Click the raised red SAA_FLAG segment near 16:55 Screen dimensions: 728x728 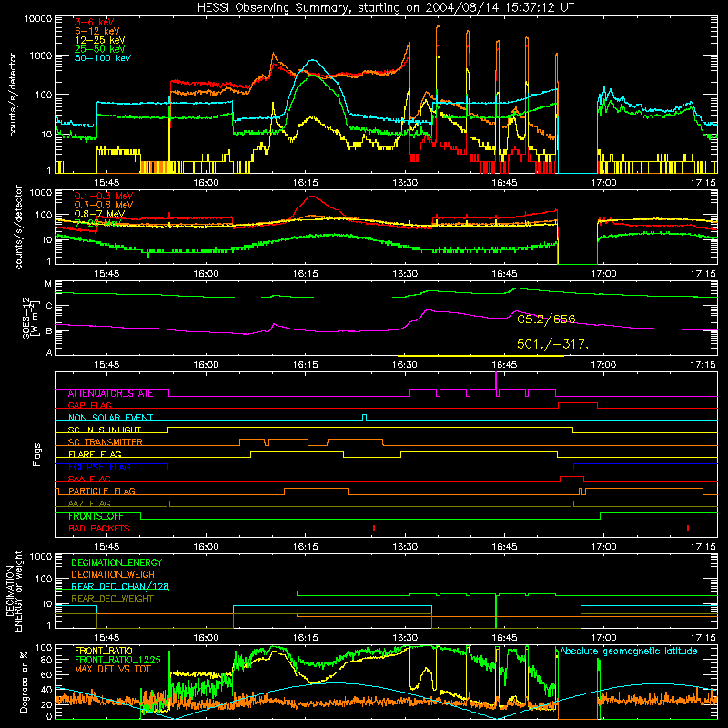point(572,477)
